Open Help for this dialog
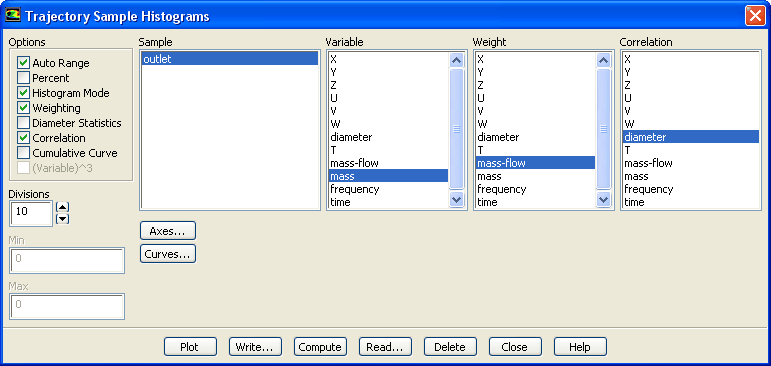 click(580, 347)
